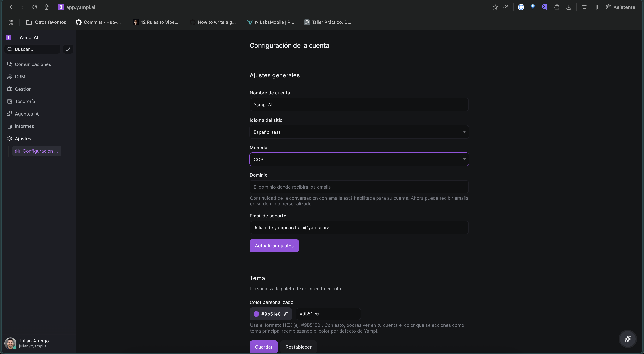Click the Guardar button
Image resolution: width=644 pixels, height=354 pixels.
tap(263, 347)
